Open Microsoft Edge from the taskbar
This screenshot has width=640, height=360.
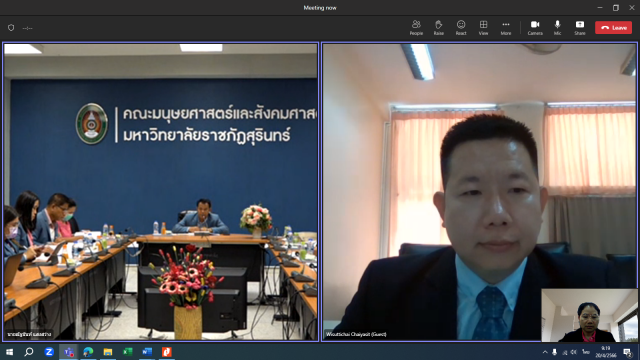click(x=88, y=352)
